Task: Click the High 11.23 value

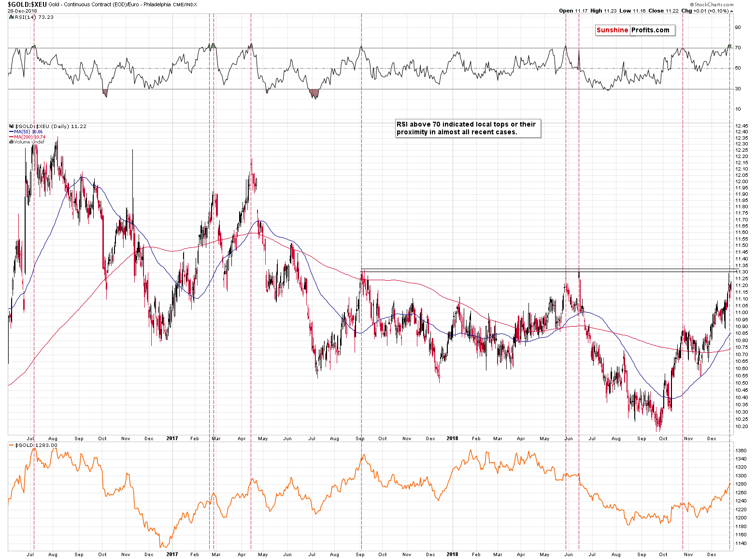Action: click(603, 11)
